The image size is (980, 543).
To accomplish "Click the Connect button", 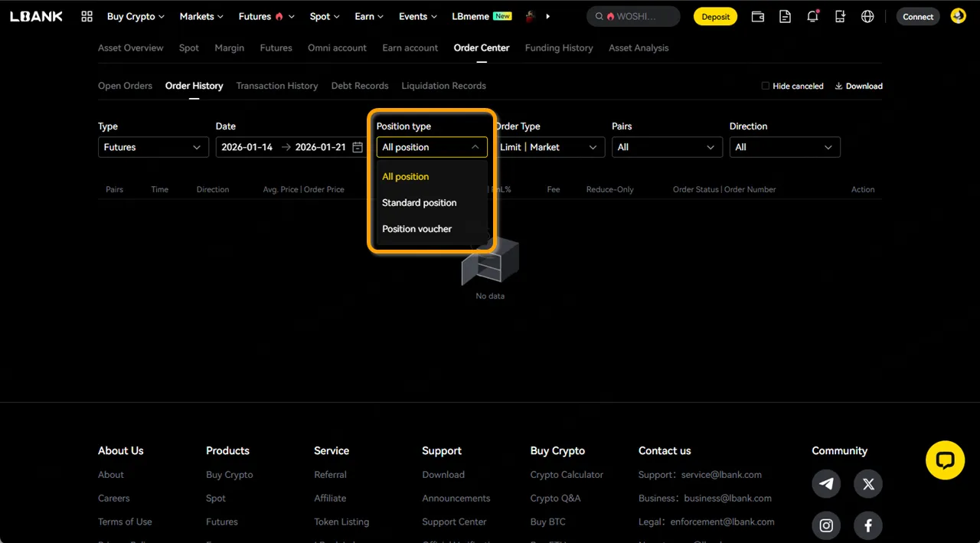I will point(917,16).
